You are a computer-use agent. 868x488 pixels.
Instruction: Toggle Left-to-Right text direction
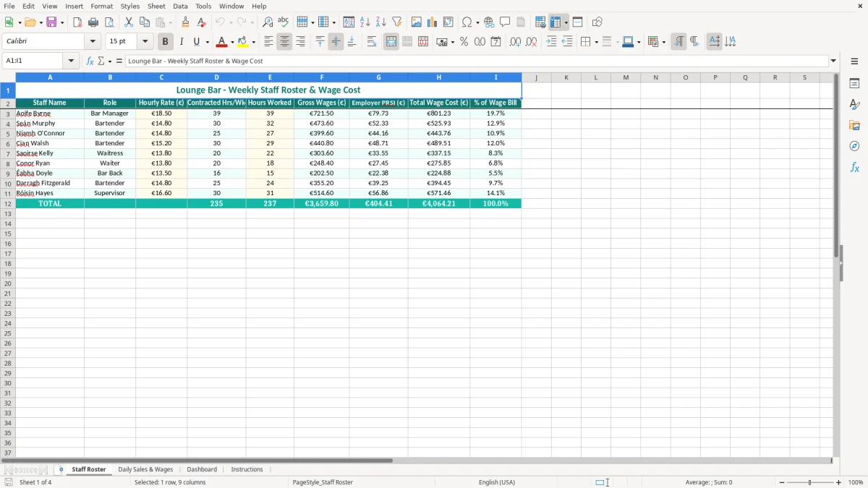(678, 42)
